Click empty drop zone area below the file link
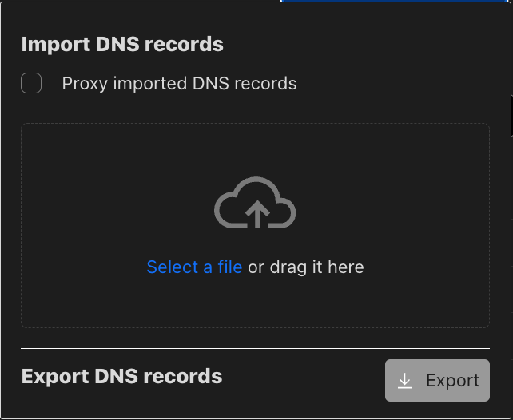 point(255,303)
